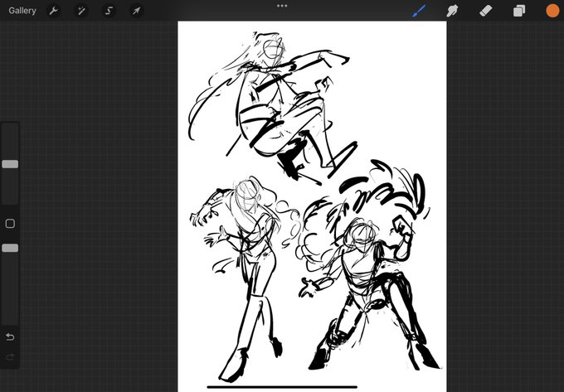Undo the last stroke
Image resolution: width=564 pixels, height=392 pixels.
[x=10, y=337]
